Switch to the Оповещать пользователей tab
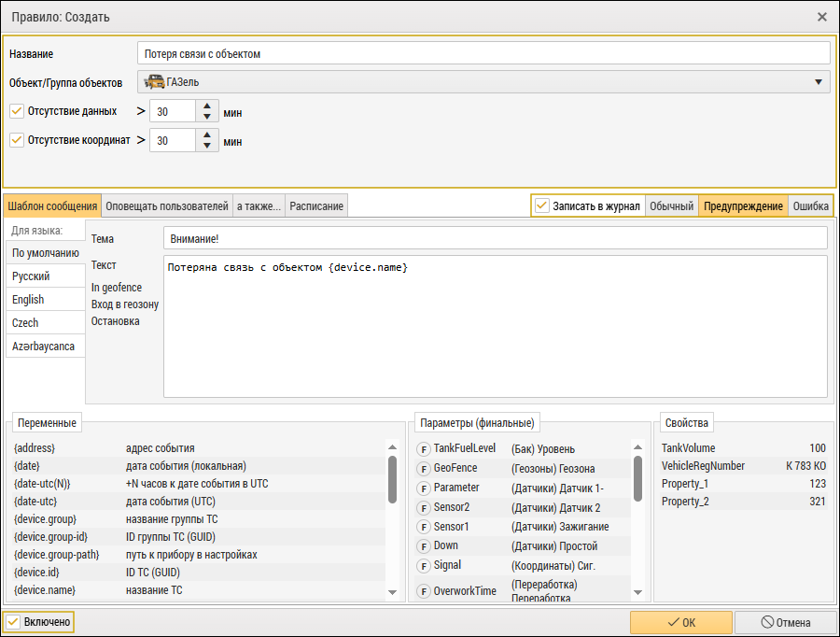 tap(167, 205)
